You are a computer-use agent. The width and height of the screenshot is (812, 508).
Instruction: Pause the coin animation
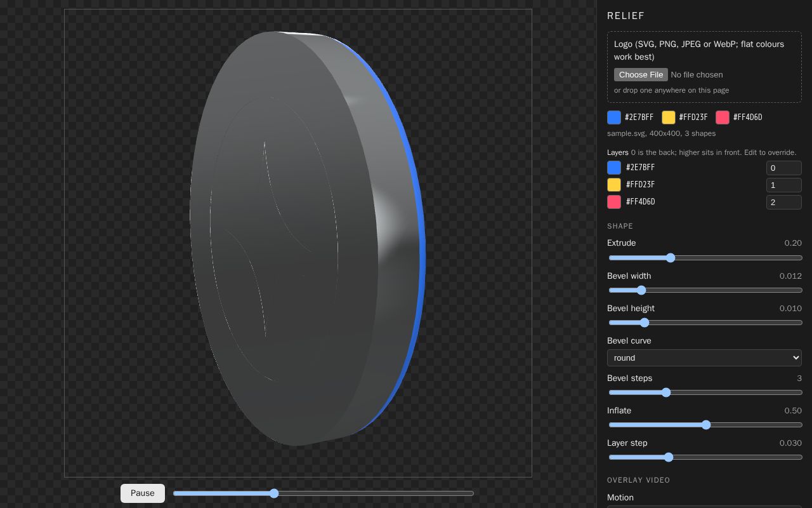(x=143, y=493)
